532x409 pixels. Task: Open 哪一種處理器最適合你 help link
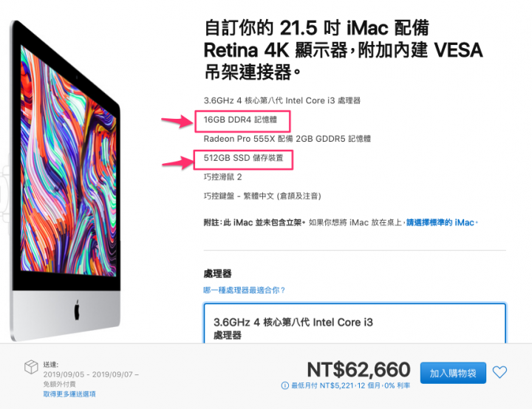tap(245, 290)
